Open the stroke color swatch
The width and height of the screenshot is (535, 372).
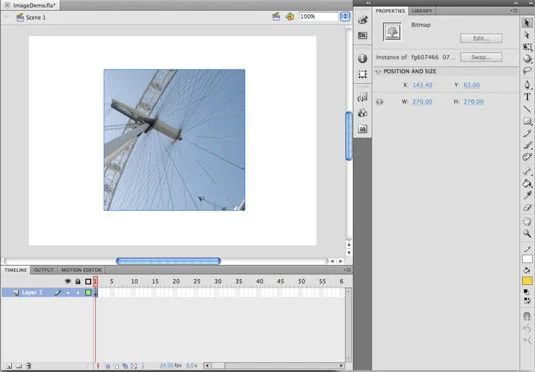527,259
